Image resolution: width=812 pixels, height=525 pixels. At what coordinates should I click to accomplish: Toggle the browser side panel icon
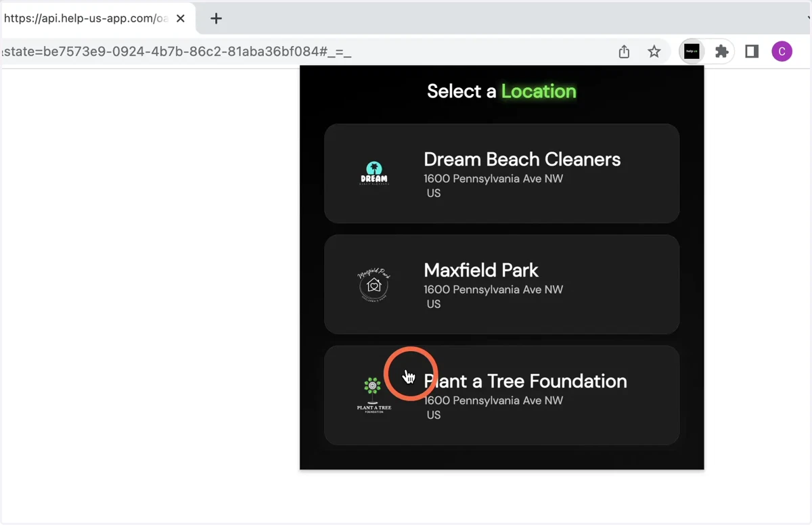(x=752, y=51)
